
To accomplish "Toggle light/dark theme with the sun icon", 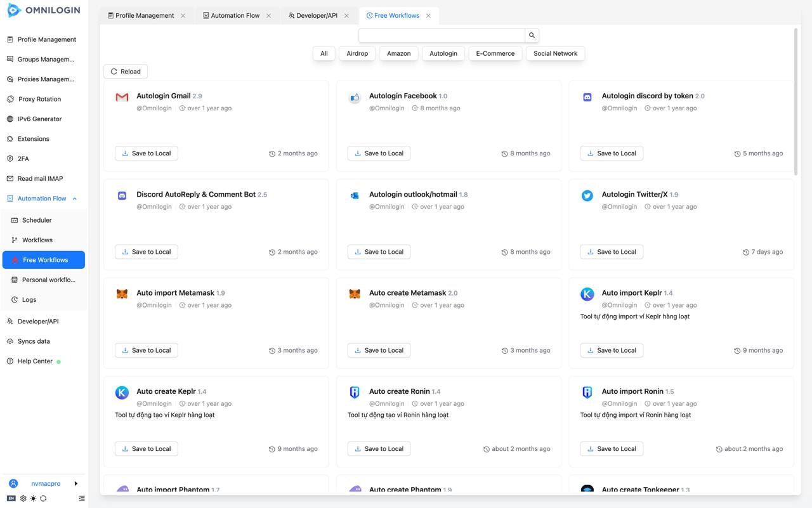I will click(x=33, y=498).
